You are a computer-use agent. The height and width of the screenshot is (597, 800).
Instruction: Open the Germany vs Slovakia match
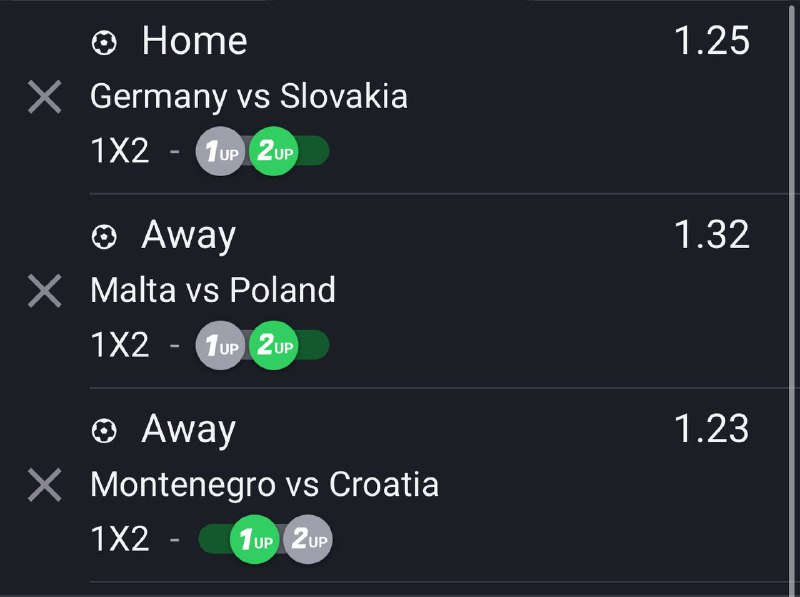click(x=249, y=97)
